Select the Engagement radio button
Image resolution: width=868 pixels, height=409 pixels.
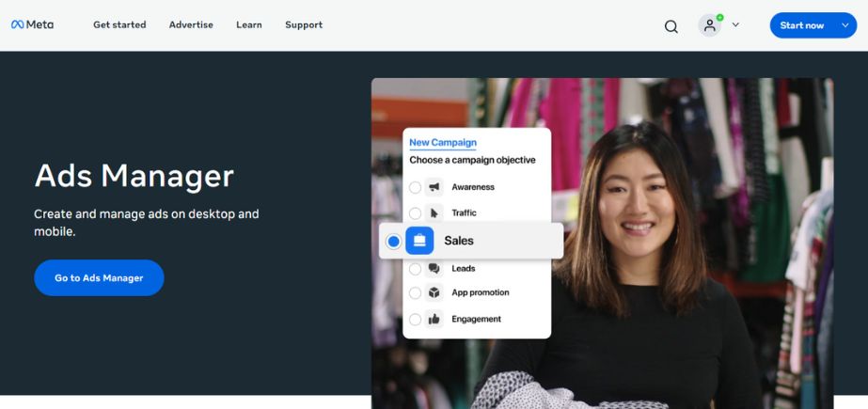(415, 320)
